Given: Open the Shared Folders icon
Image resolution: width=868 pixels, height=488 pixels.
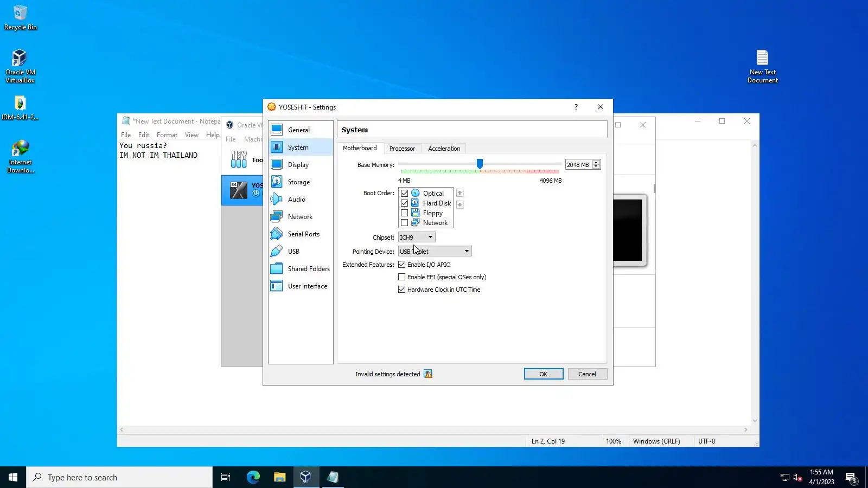Looking at the screenshot, I should pos(277,268).
